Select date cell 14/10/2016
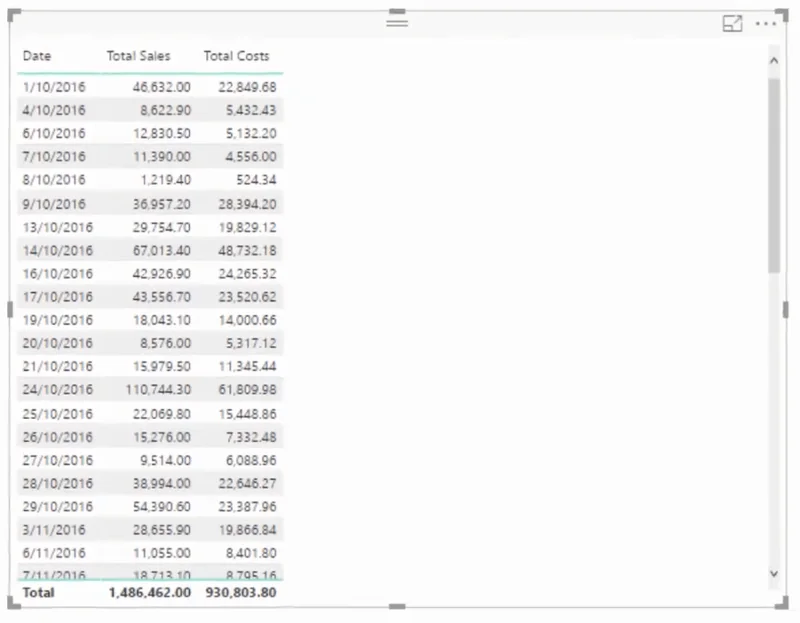Viewport: 800px width, 623px height. (x=58, y=251)
